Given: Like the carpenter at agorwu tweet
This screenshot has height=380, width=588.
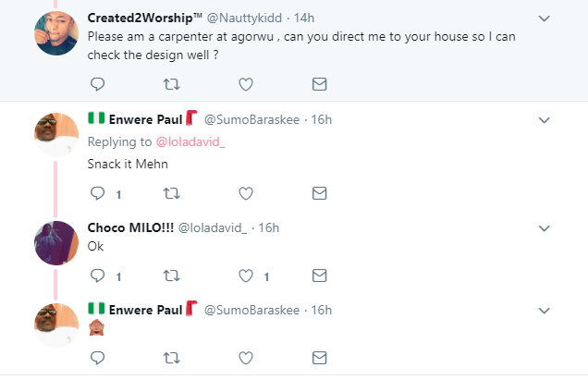Looking at the screenshot, I should (x=245, y=84).
